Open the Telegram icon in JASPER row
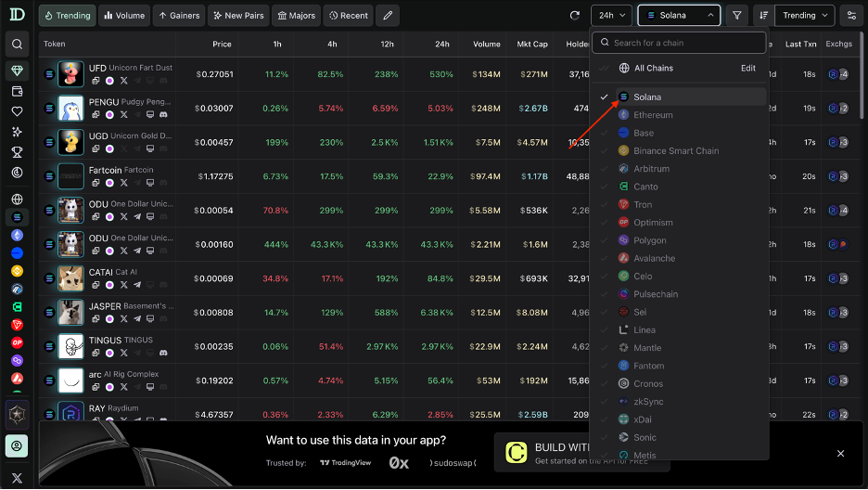The height and width of the screenshot is (490, 868). (x=136, y=319)
